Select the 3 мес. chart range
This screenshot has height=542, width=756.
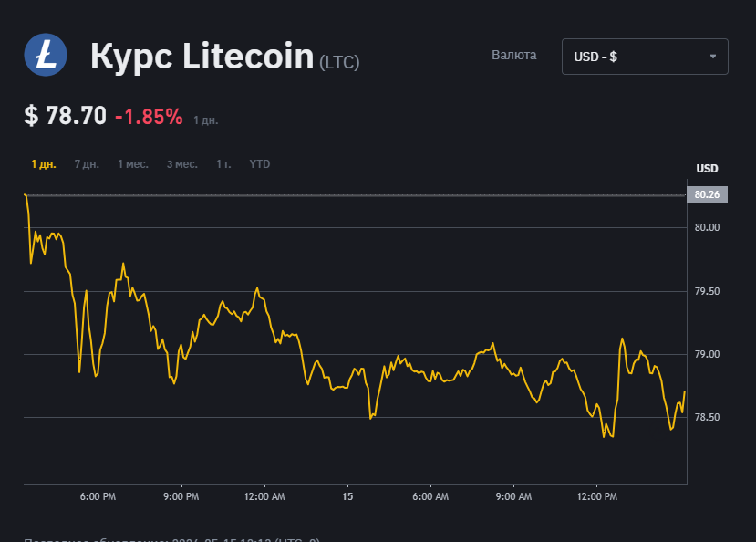tap(182, 164)
